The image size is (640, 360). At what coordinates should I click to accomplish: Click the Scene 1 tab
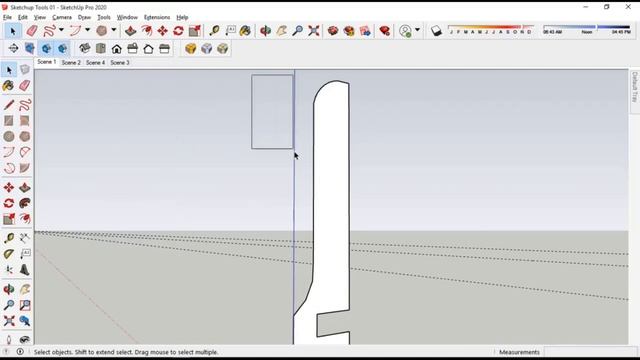click(x=47, y=62)
